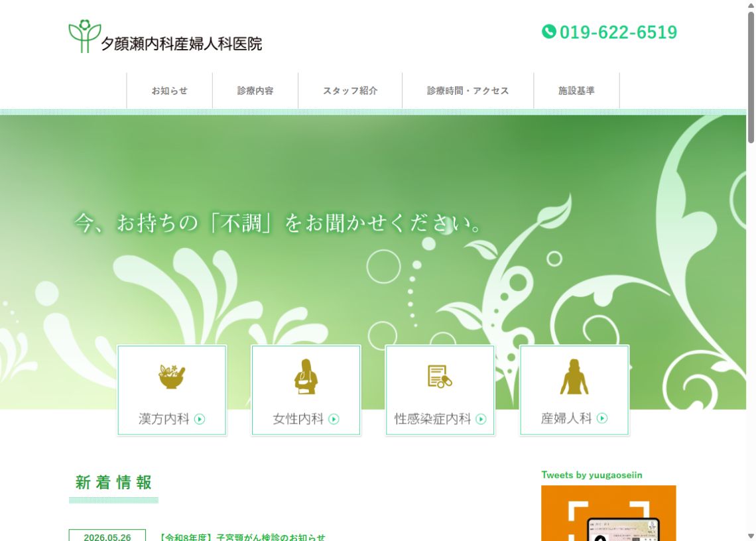Click the 新着情報 section heading
Screen dimensions: 756x541
(113, 482)
